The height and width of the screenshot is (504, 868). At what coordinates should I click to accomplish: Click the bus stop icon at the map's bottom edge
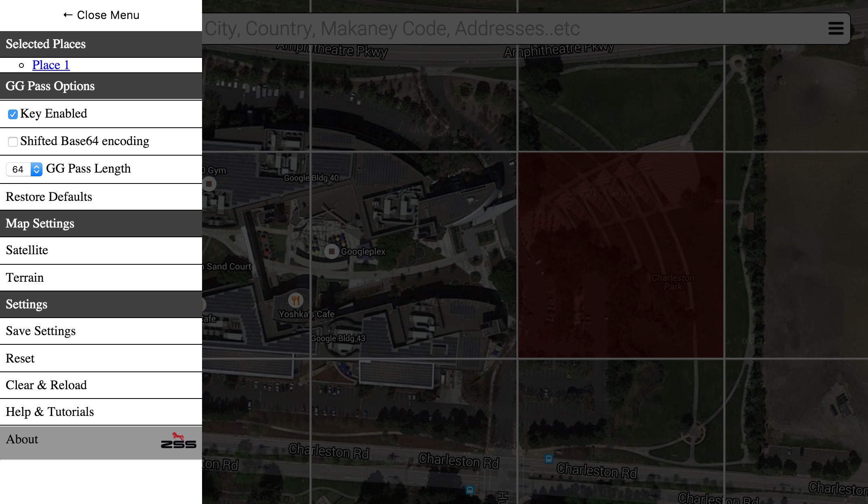[x=470, y=490]
